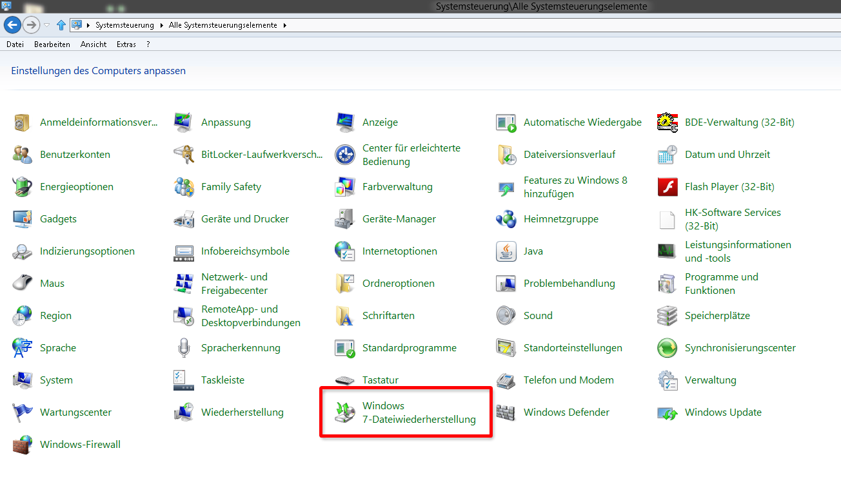Open the ? help menu
Screen dimensions: 841x504
pyautogui.click(x=148, y=44)
